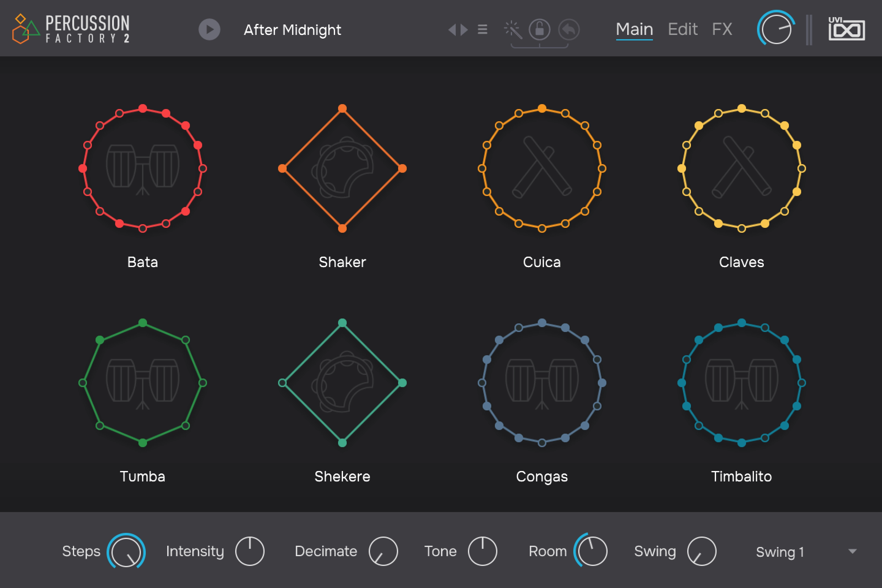
Task: Toggle the top step of the Shaker pattern
Action: click(342, 108)
